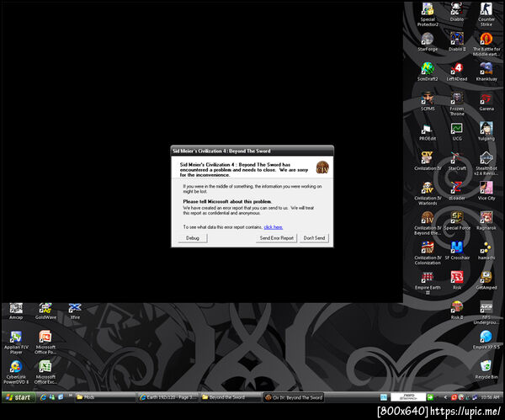Select the Counter Strike desktop shortcut
Image resolution: width=505 pixels, height=420 pixels.
click(486, 14)
